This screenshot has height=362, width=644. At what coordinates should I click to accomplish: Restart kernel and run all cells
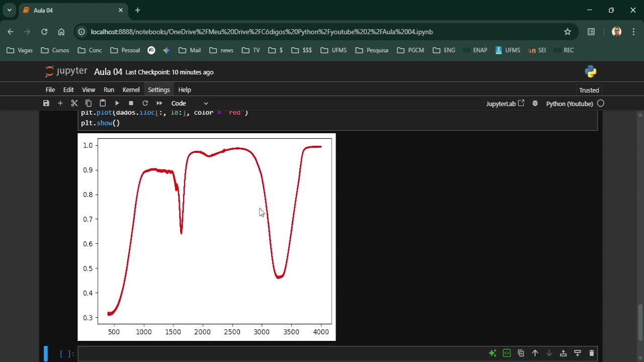pyautogui.click(x=159, y=103)
